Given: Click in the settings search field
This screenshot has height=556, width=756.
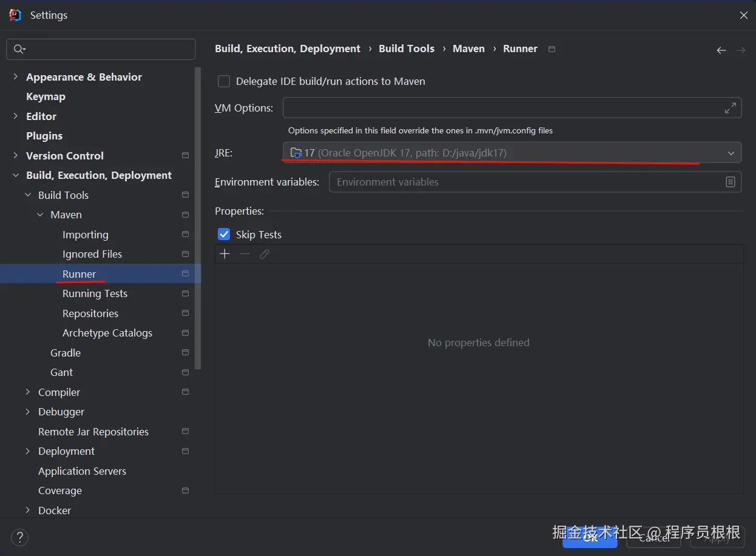Looking at the screenshot, I should (x=101, y=49).
